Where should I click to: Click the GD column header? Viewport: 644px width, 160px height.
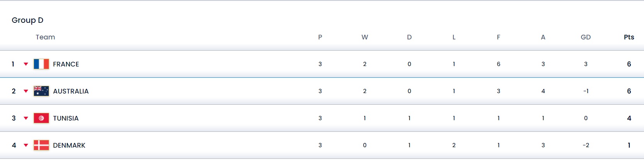[586, 37]
